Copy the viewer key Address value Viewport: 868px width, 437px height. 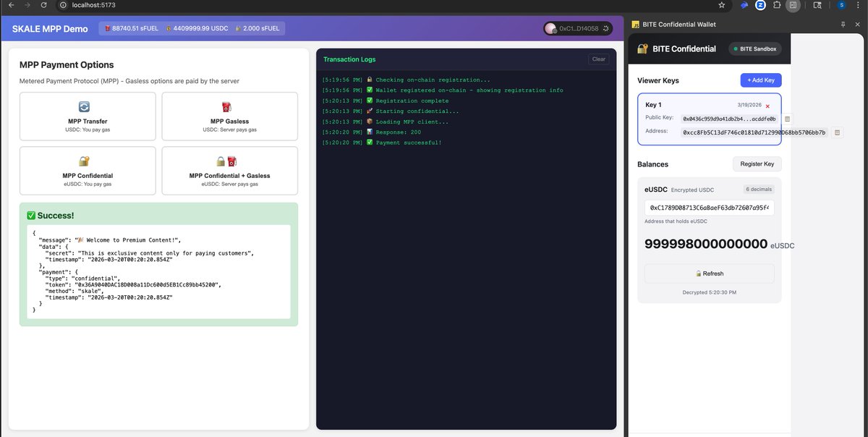click(x=837, y=132)
